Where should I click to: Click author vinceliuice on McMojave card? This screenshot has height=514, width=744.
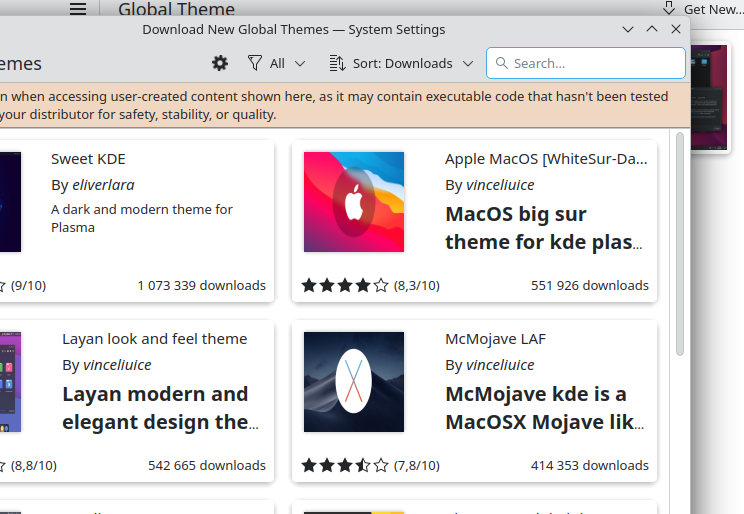[500, 364]
